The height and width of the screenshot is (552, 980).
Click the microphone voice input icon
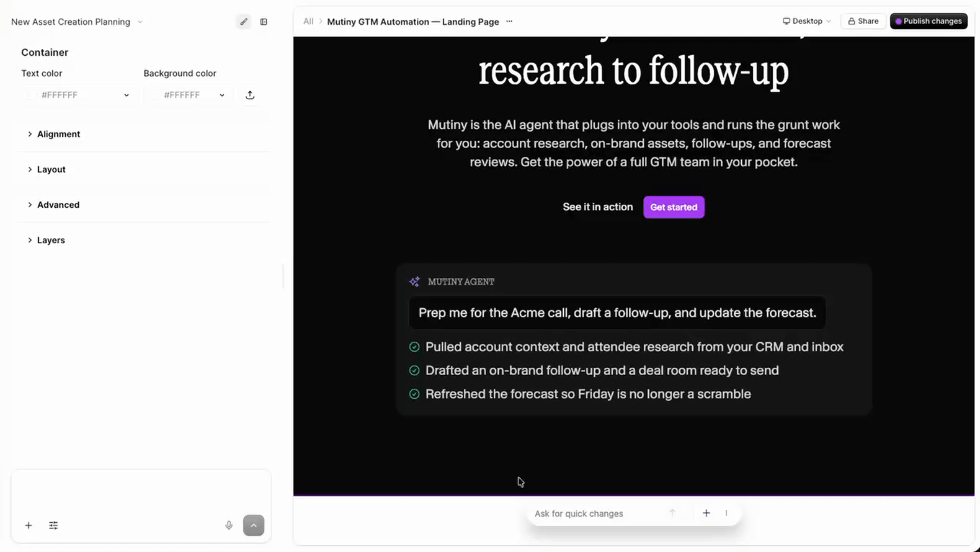[229, 525]
